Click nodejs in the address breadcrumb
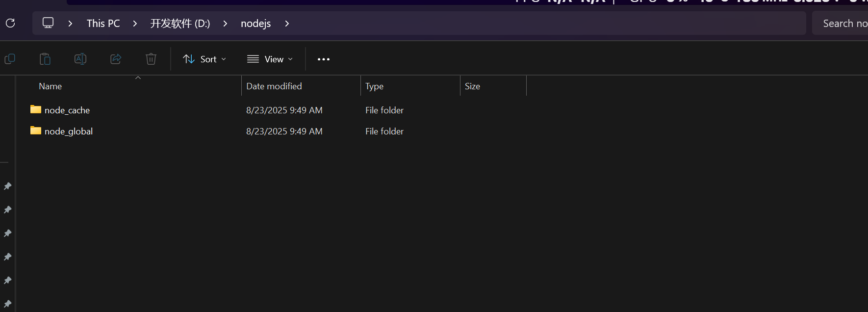 click(255, 24)
